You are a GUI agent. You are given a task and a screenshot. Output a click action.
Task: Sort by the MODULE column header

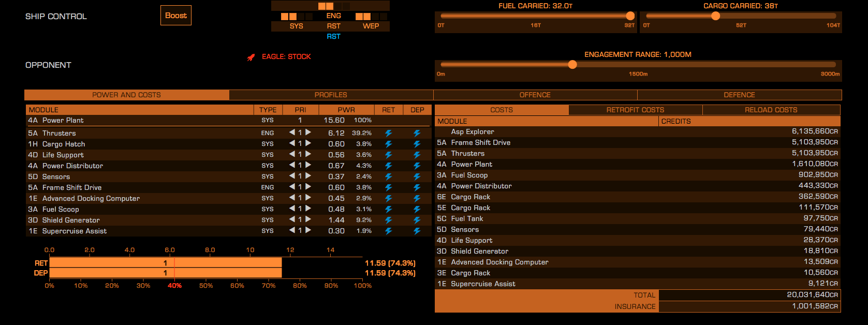coord(140,110)
